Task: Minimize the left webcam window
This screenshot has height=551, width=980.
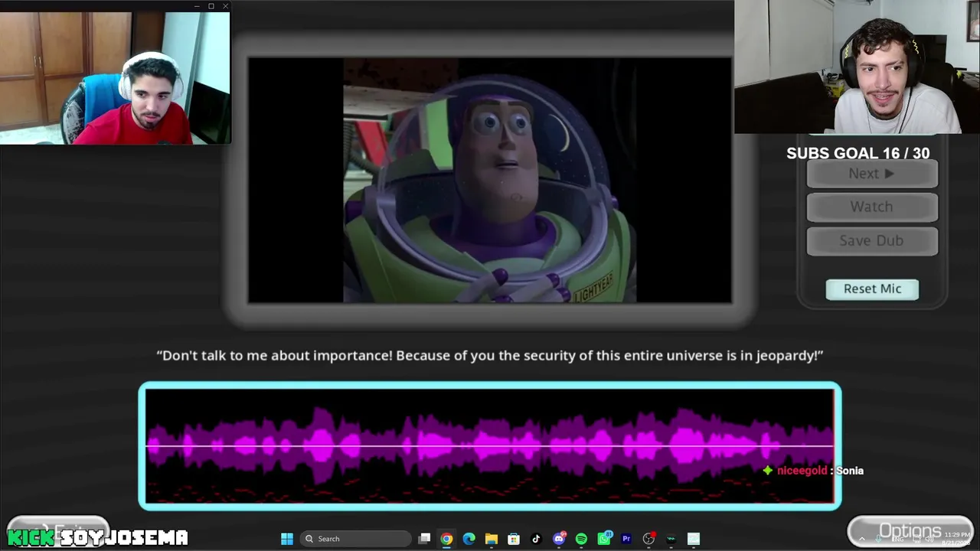Action: click(x=197, y=6)
